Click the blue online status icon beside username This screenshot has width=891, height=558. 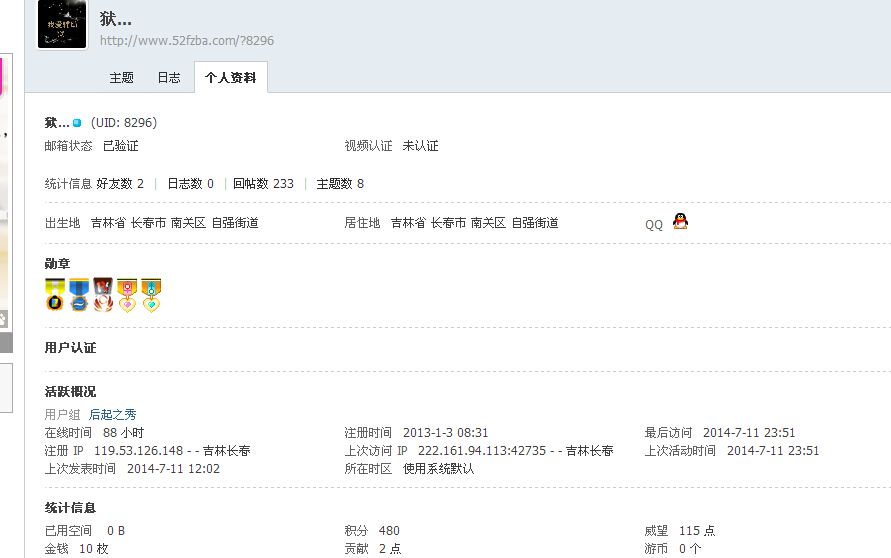77,124
